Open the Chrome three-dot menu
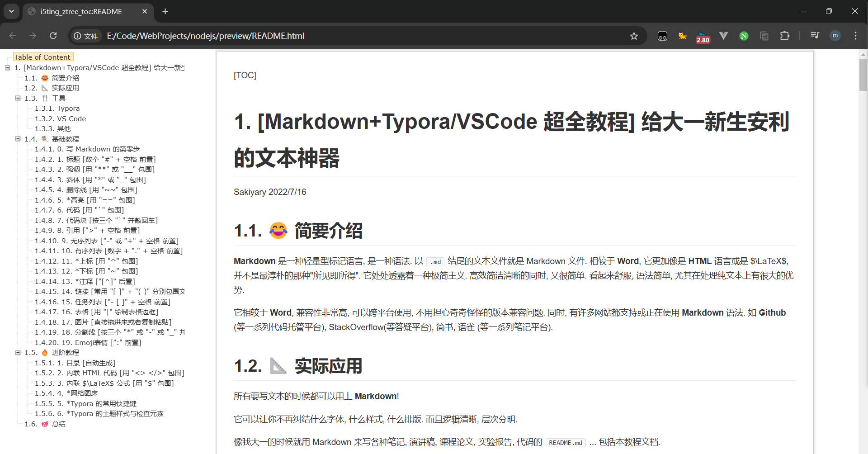 point(855,36)
